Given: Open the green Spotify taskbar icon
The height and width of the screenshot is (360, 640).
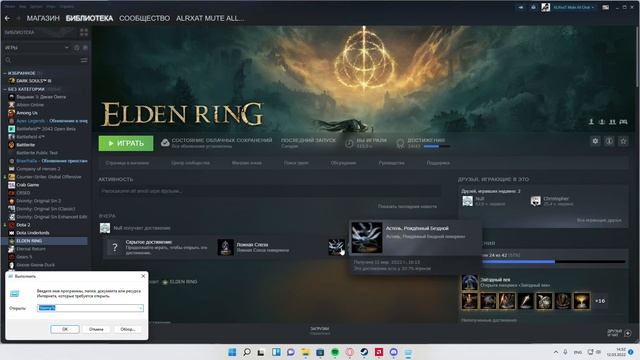Looking at the screenshot, I should [335, 352].
